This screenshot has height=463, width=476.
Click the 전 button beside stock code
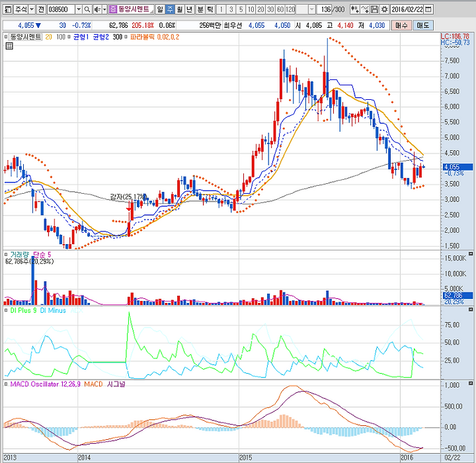point(41,9)
